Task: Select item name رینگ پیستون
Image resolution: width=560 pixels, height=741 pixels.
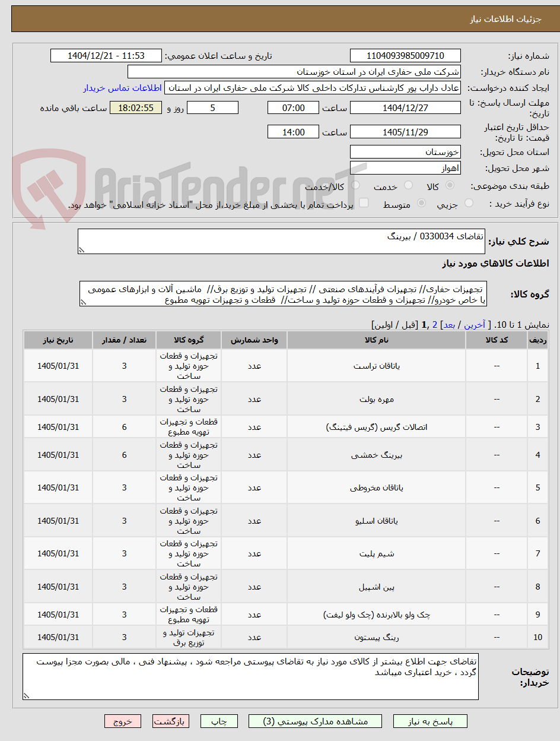Action: pyautogui.click(x=377, y=637)
